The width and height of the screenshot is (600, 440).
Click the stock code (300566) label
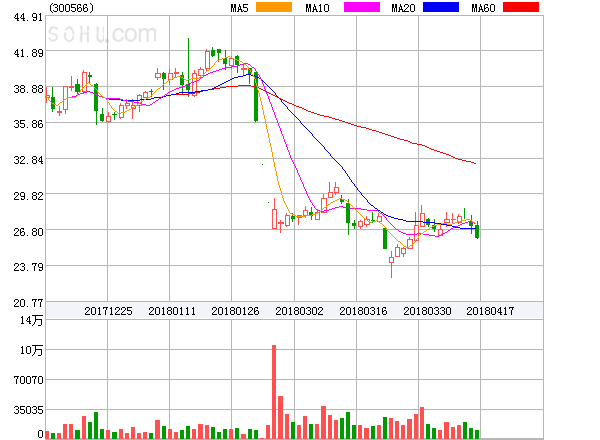pyautogui.click(x=71, y=8)
